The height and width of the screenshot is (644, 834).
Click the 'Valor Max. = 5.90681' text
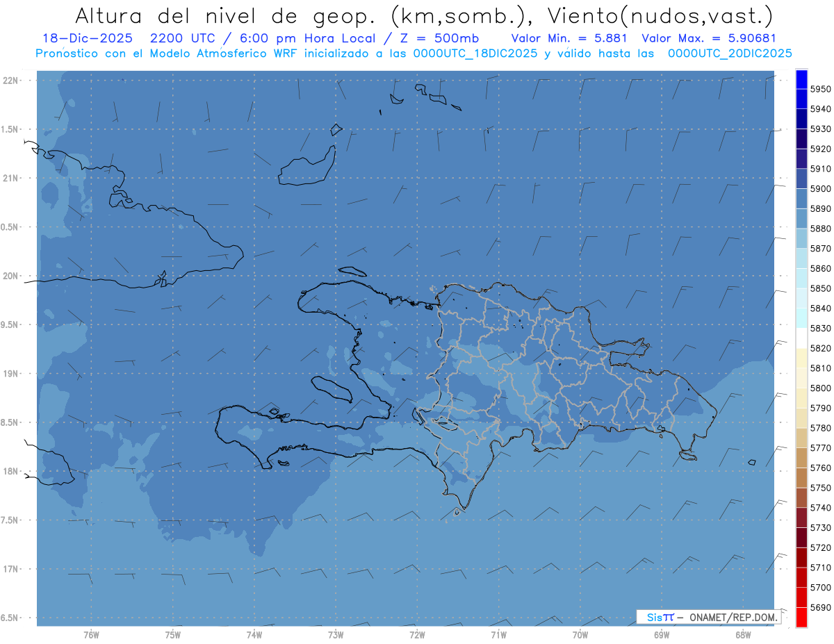click(709, 38)
